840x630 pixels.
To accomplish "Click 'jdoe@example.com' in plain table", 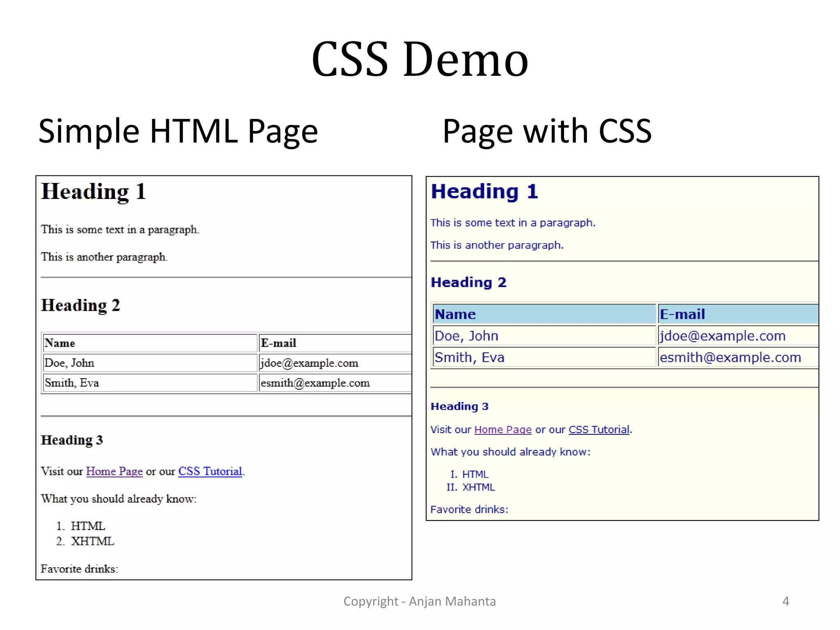I will (335, 363).
